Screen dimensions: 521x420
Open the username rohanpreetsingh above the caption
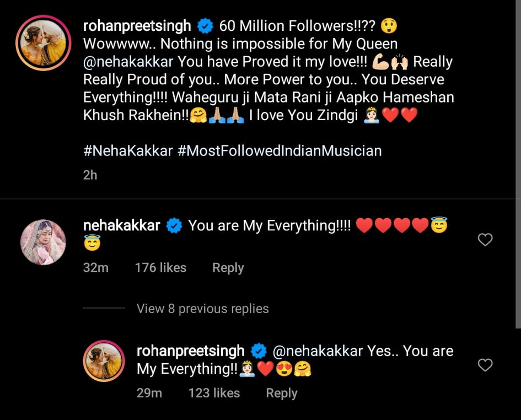point(137,25)
